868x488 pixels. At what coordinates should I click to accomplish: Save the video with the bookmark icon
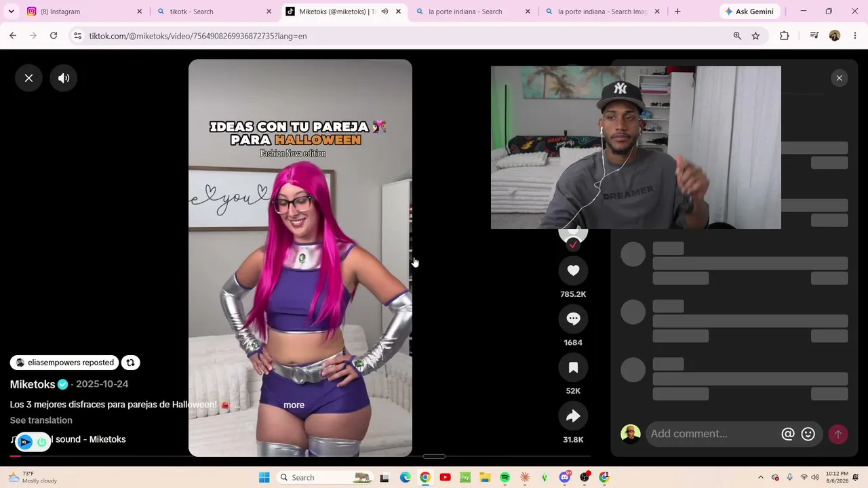(x=573, y=367)
